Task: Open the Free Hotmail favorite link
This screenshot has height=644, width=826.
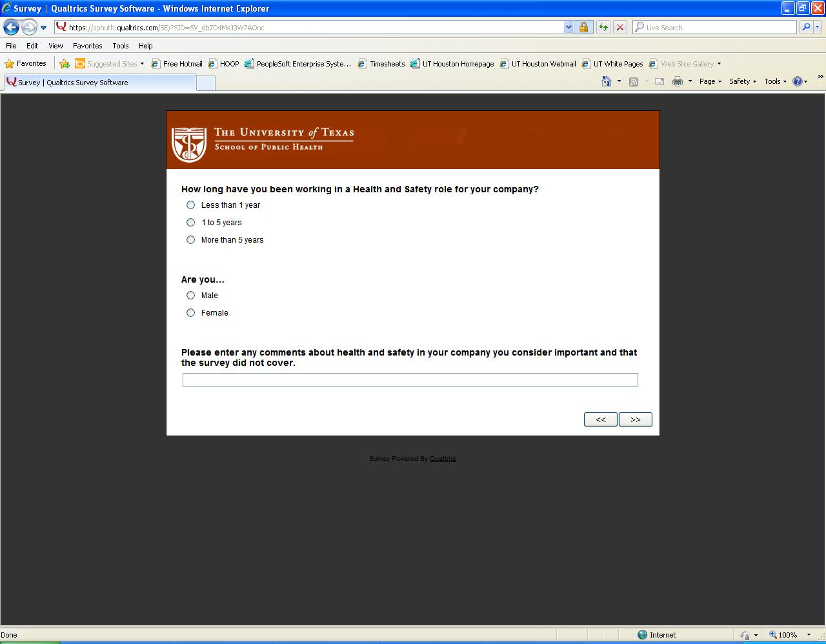Action: pyautogui.click(x=177, y=63)
